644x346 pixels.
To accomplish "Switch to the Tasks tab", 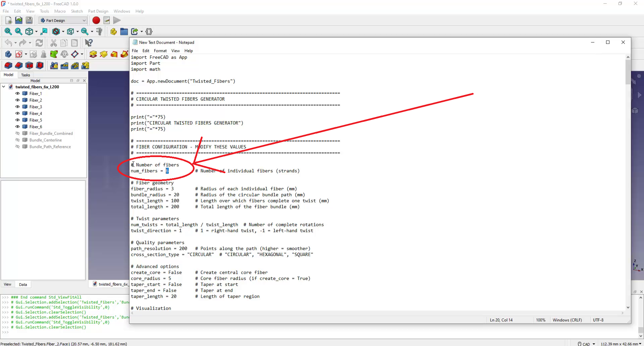I will [x=25, y=75].
